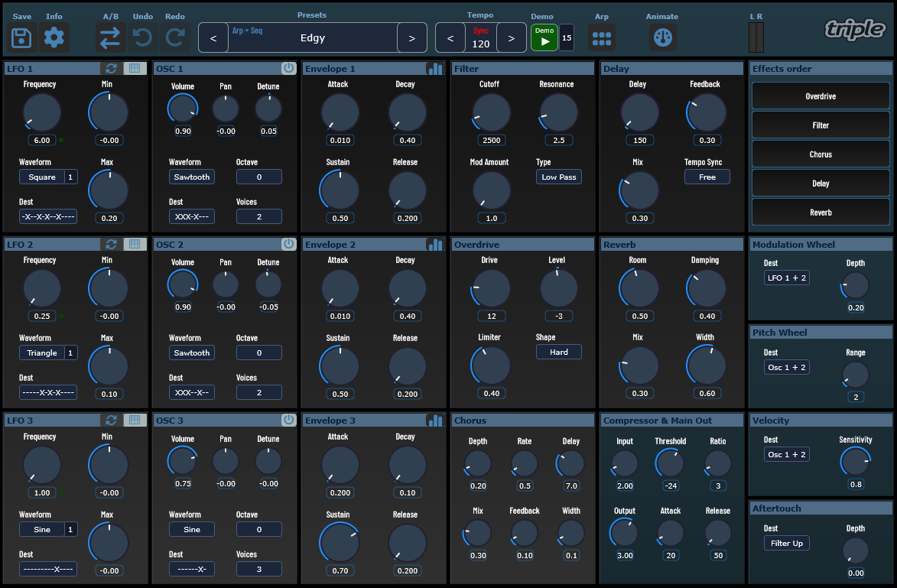
Task: Adjust the Filter Cutoff knob
Action: 492,111
